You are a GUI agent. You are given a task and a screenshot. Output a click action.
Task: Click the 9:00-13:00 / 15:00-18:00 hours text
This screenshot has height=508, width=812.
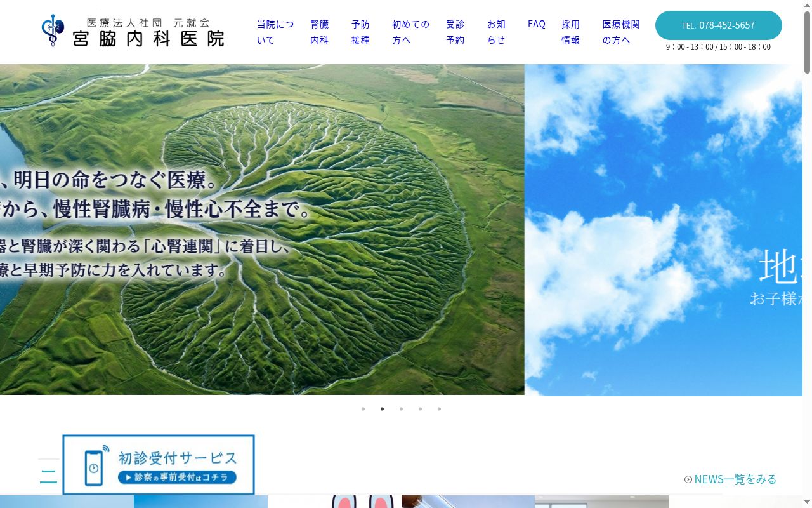[x=718, y=47]
